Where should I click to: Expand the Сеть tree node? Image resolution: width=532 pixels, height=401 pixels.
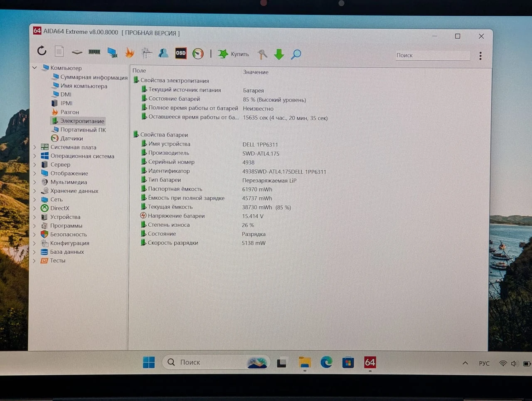coord(34,199)
